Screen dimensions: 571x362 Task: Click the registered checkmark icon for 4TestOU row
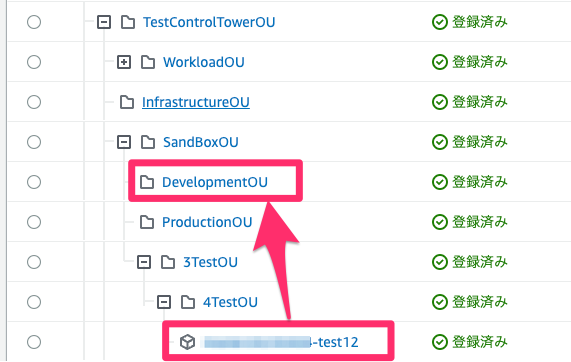pos(440,302)
